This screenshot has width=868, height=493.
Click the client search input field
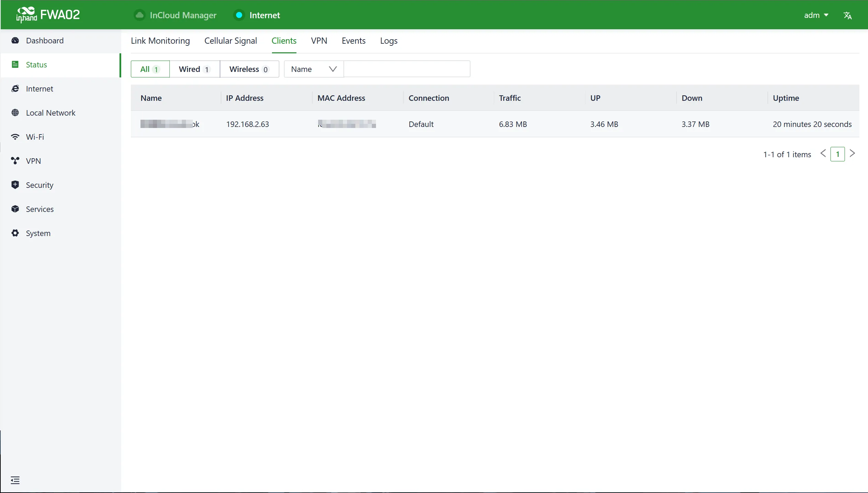407,69
